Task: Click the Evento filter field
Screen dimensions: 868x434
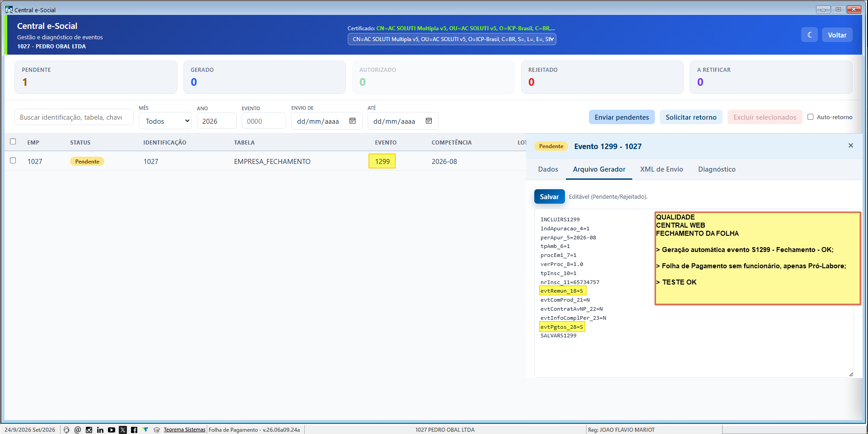Action: 264,121
